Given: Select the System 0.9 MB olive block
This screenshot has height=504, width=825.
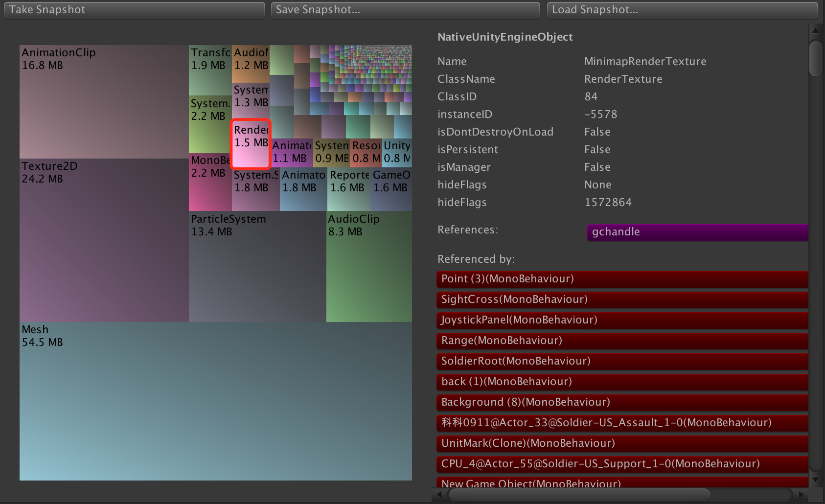Looking at the screenshot, I should 332,153.
